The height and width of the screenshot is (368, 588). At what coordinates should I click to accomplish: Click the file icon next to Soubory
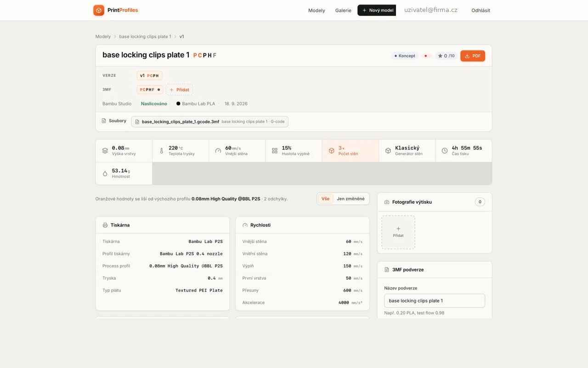pyautogui.click(x=104, y=121)
